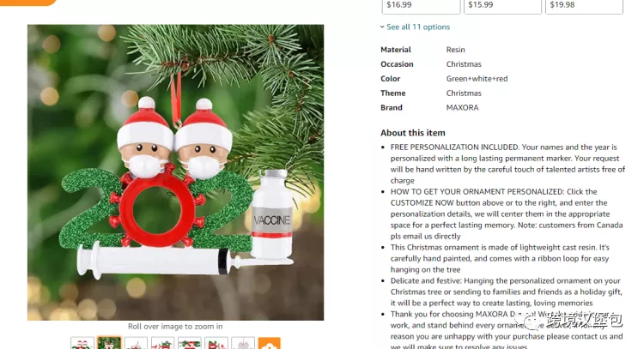The width and height of the screenshot is (644, 349).
Task: View the fourth product thumbnail
Action: [162, 343]
